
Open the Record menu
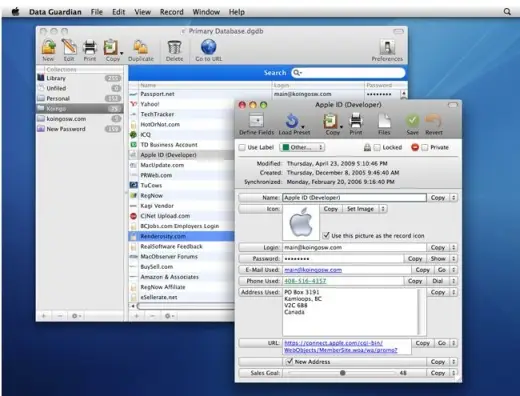[172, 12]
